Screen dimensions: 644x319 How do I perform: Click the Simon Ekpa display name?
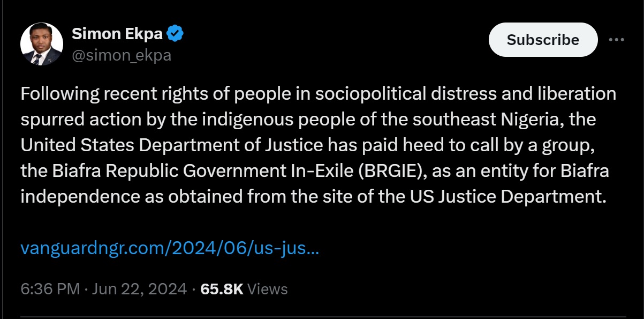click(x=117, y=34)
